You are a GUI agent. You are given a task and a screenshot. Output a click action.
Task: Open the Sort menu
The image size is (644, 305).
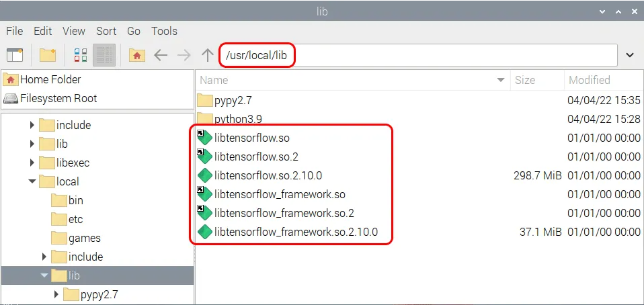click(x=106, y=31)
